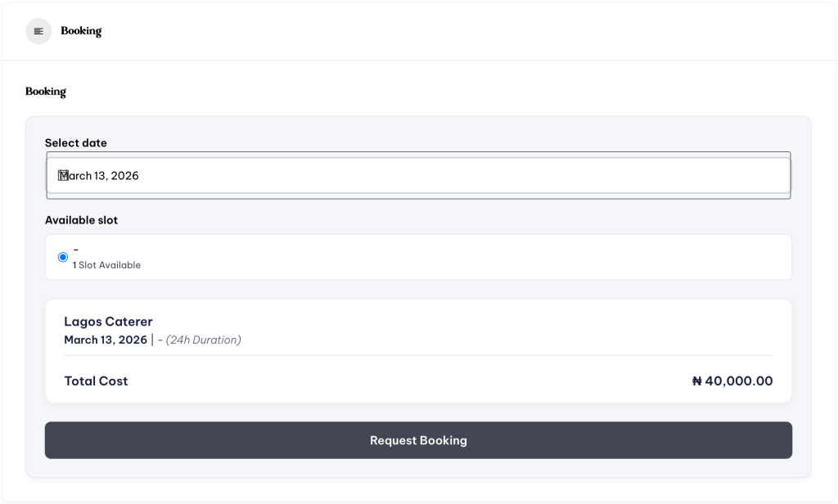The image size is (838, 504).
Task: Click the Available slot label
Action: (82, 220)
